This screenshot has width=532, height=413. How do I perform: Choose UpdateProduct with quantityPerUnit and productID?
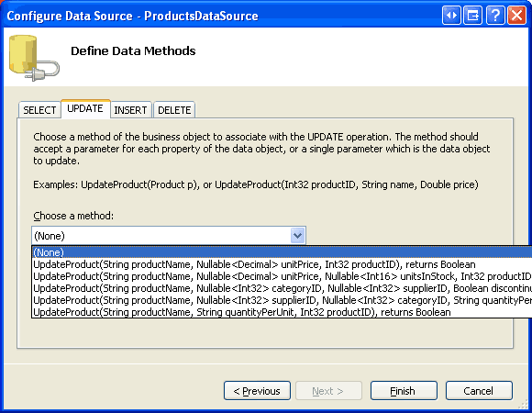click(x=282, y=312)
